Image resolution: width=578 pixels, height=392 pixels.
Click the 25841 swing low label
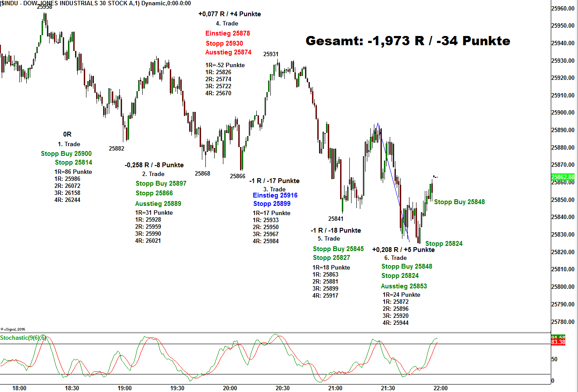[336, 219]
